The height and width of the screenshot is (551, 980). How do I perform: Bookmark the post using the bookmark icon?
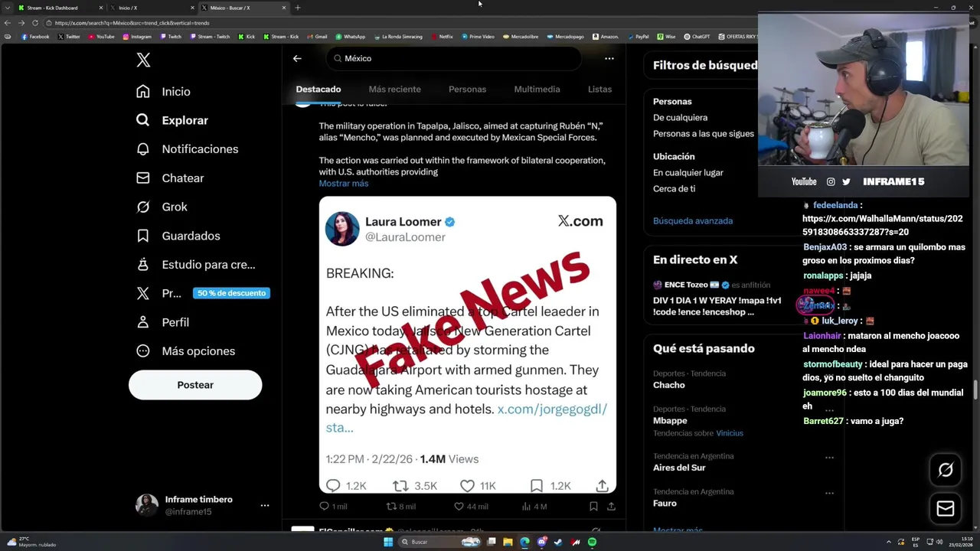593,506
